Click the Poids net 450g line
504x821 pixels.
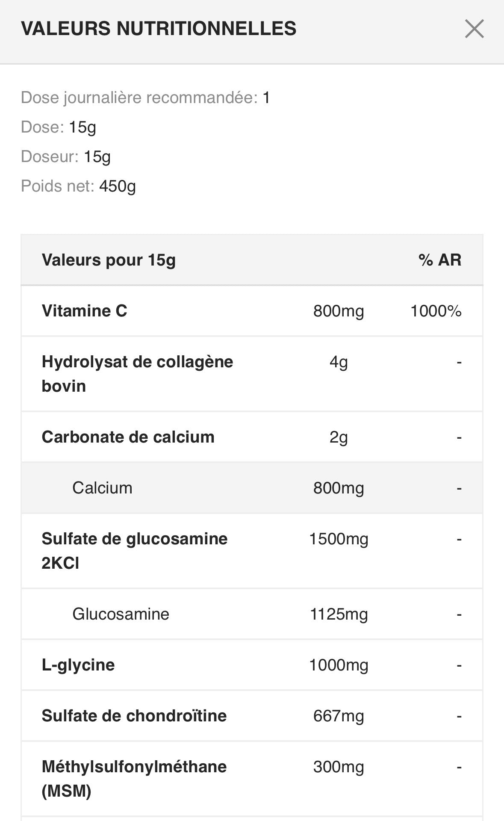tap(78, 186)
